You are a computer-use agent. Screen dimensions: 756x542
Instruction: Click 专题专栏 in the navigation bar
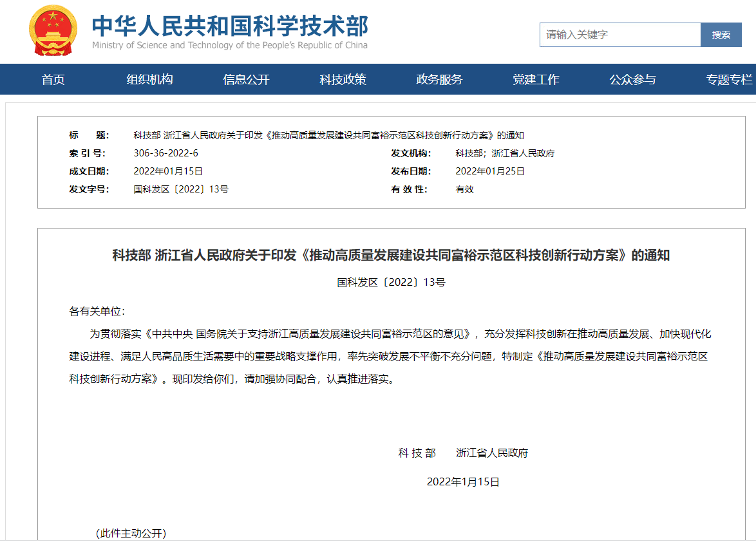(729, 80)
